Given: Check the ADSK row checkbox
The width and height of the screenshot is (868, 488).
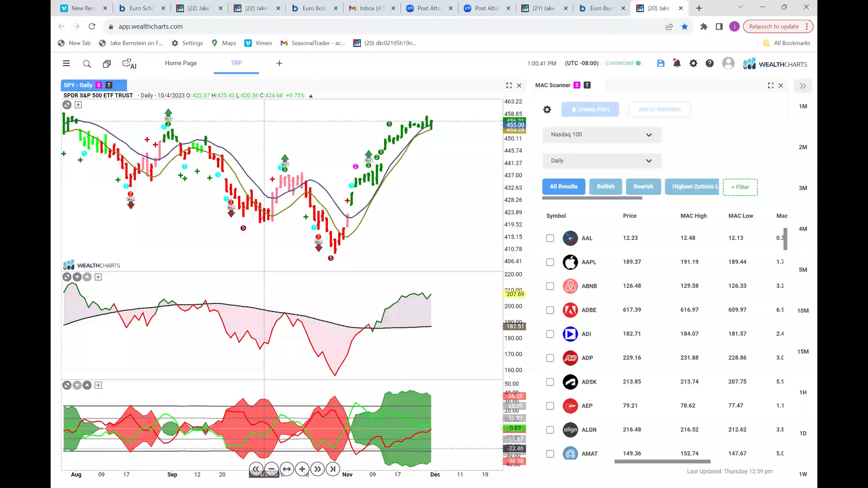Looking at the screenshot, I should pyautogui.click(x=550, y=382).
